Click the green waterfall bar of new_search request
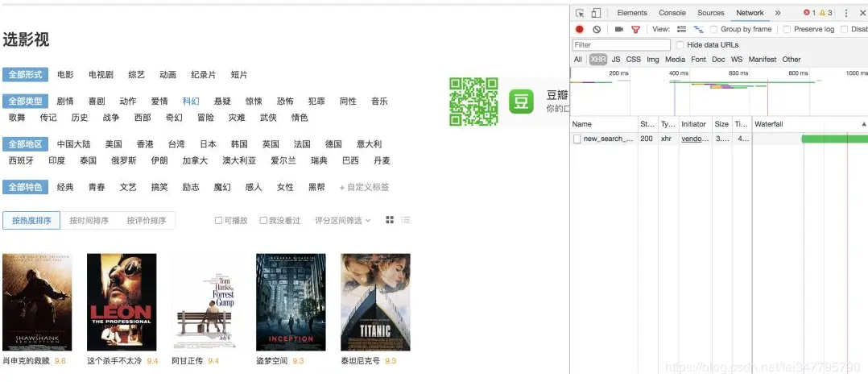The height and width of the screenshot is (382, 868). pos(834,139)
